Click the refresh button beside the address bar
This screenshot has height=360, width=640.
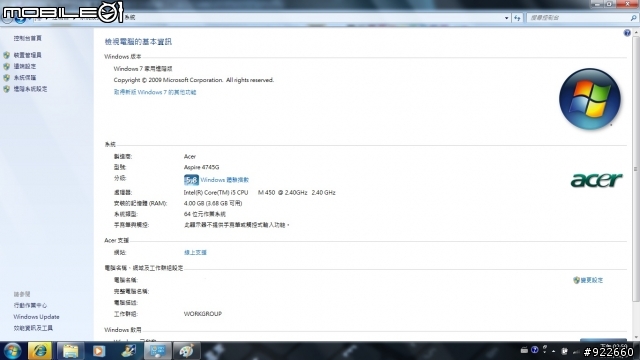[517, 18]
